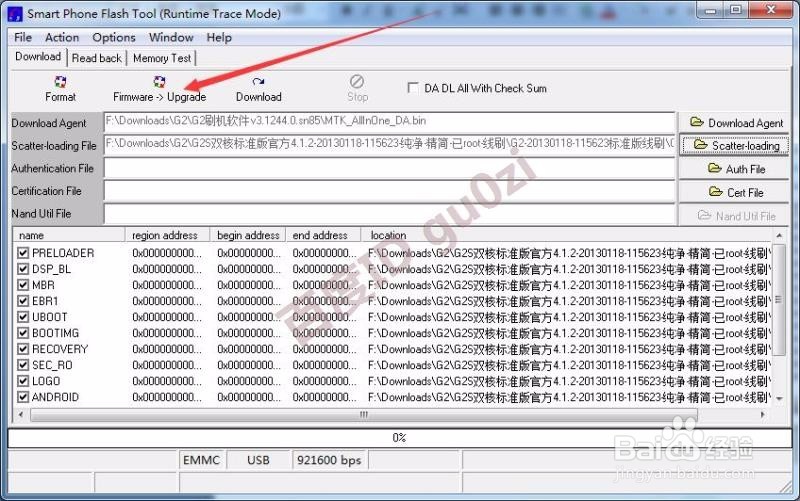Open the Help menu
The image size is (800, 501).
pyautogui.click(x=219, y=37)
